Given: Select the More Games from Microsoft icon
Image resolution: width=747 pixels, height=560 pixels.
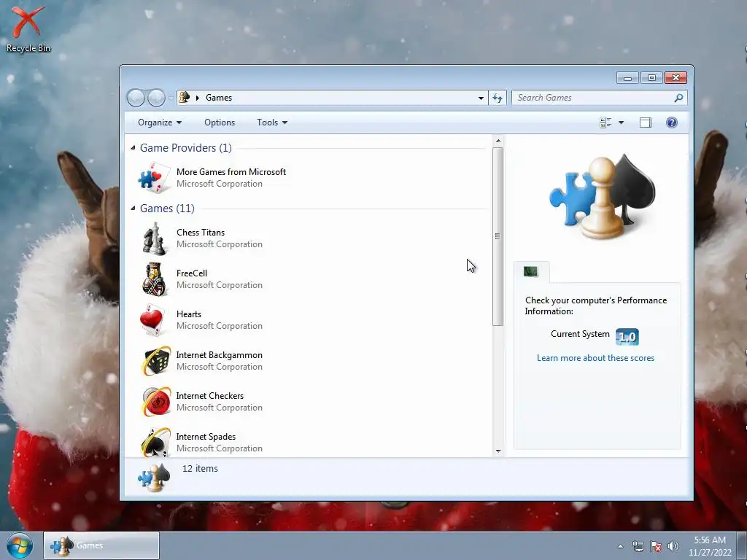Looking at the screenshot, I should tap(155, 178).
